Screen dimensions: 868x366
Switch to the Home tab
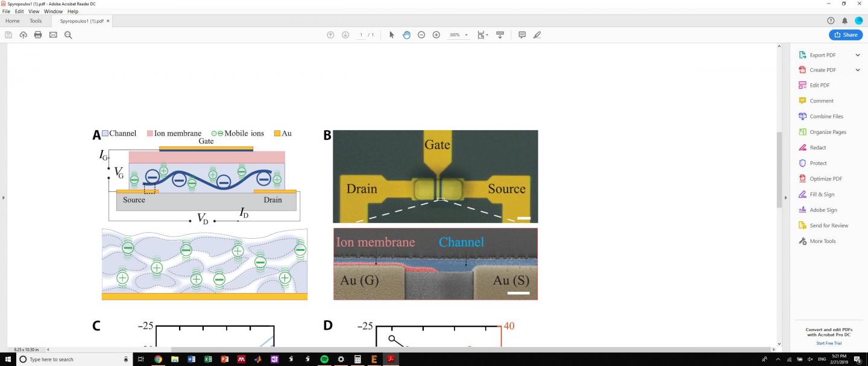point(12,21)
